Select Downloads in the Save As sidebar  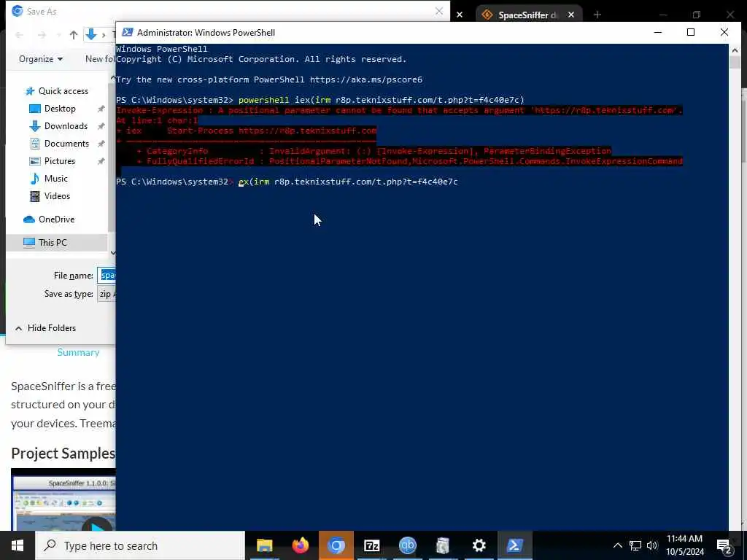(66, 126)
